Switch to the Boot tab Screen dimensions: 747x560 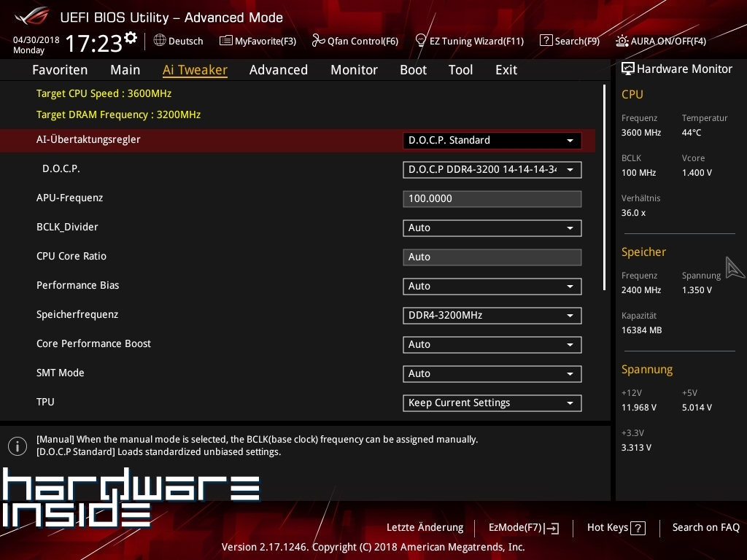[413, 70]
